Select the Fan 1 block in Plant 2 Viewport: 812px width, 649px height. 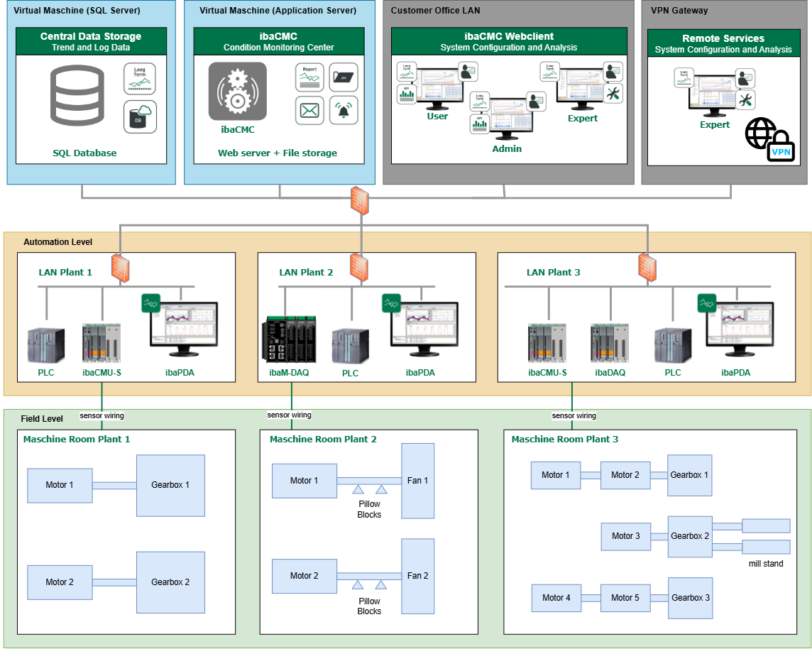(417, 481)
